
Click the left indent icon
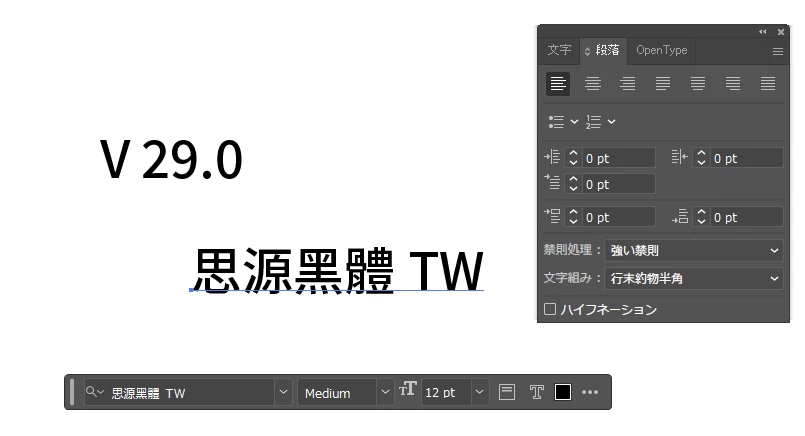pos(552,157)
